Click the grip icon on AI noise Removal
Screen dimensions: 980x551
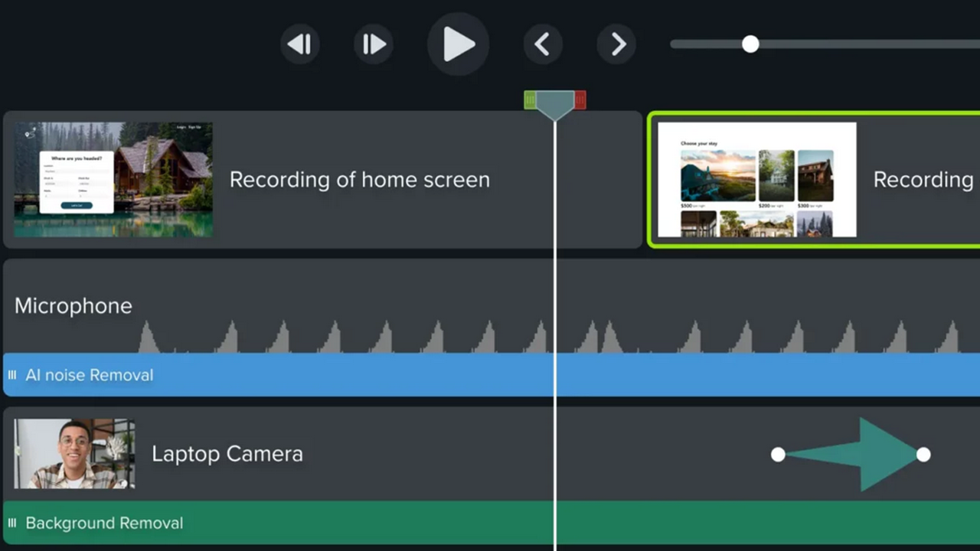[x=11, y=375]
